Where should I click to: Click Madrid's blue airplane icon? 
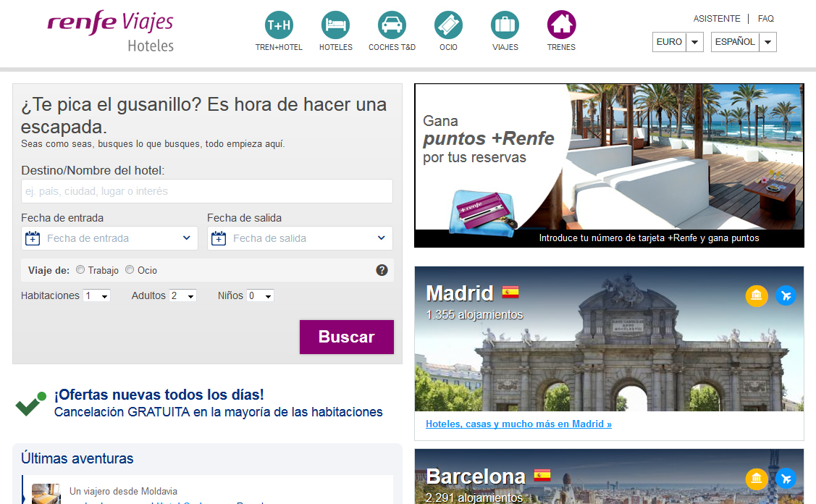(786, 295)
